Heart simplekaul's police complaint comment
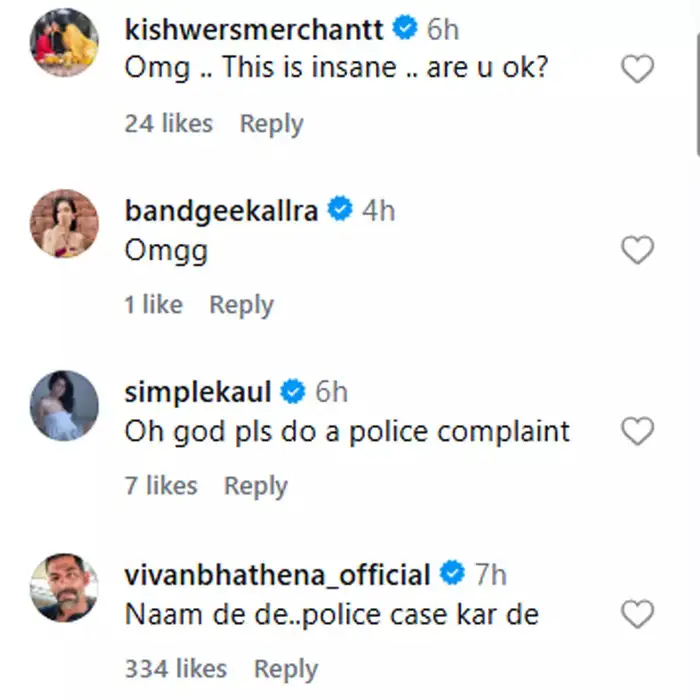The image size is (700, 700). 637,431
